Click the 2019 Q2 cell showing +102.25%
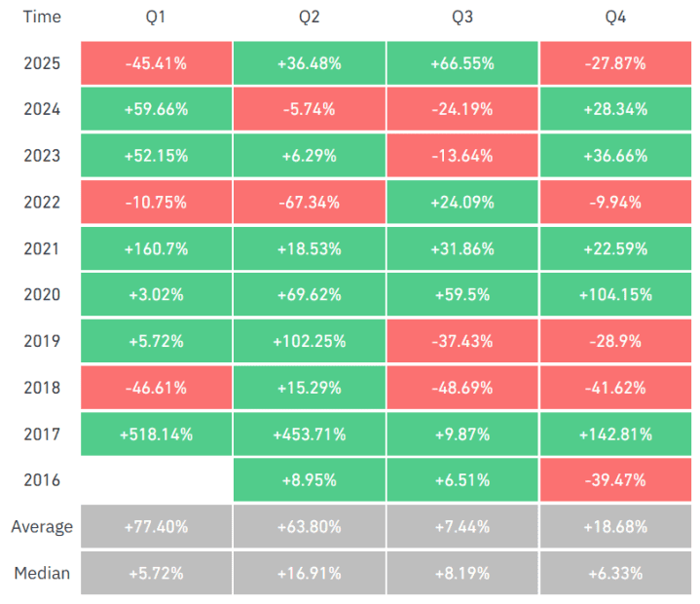 tap(309, 341)
